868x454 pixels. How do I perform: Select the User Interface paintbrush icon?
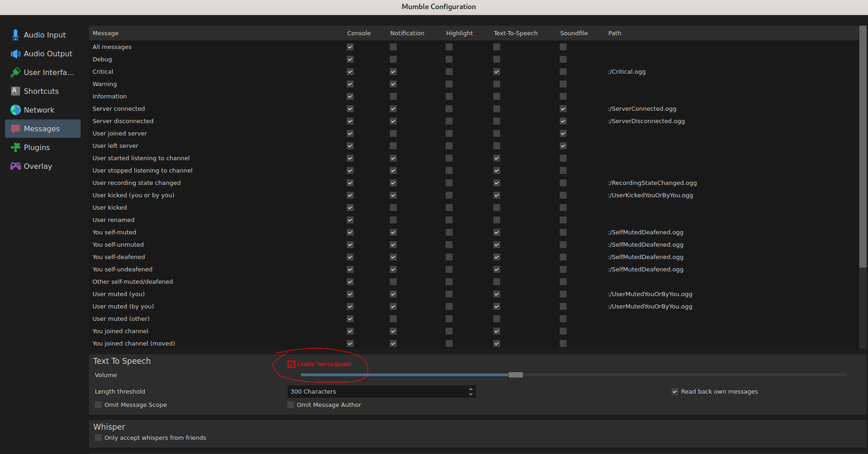click(x=16, y=72)
